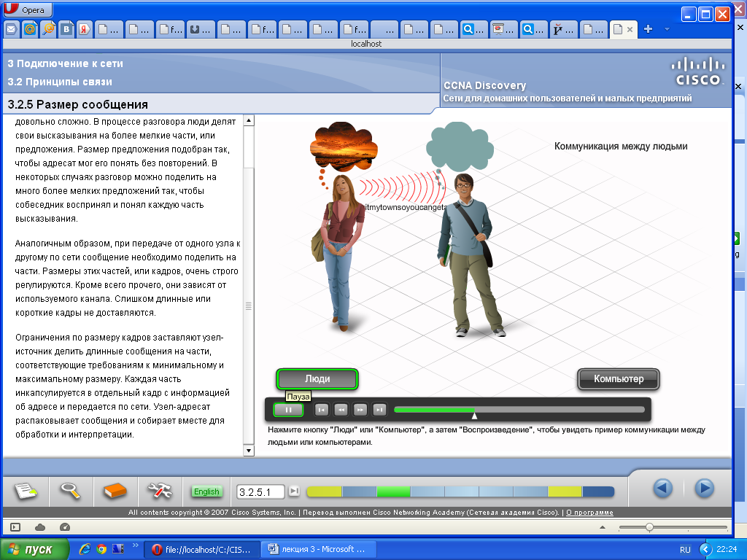747x560 pixels.
Task: Open the notes page icon
Action: coord(26,491)
